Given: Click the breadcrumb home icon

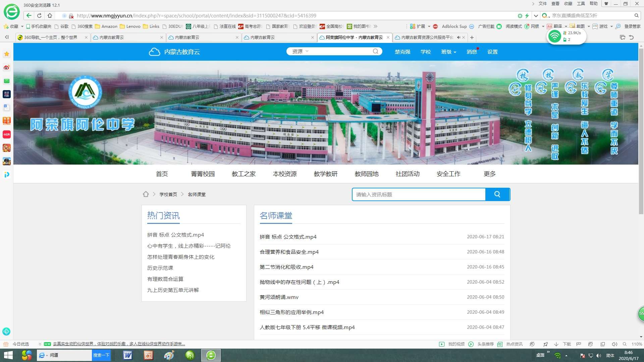Looking at the screenshot, I should coord(146,194).
